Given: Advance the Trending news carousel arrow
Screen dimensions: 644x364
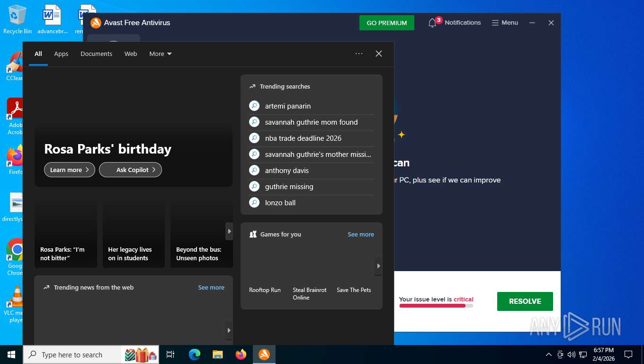Looking at the screenshot, I should click(229, 330).
